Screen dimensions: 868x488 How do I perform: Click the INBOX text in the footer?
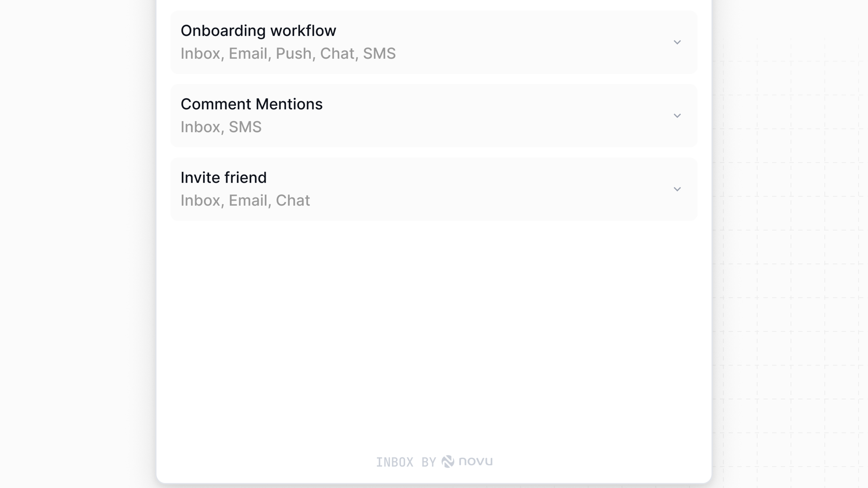point(395,462)
